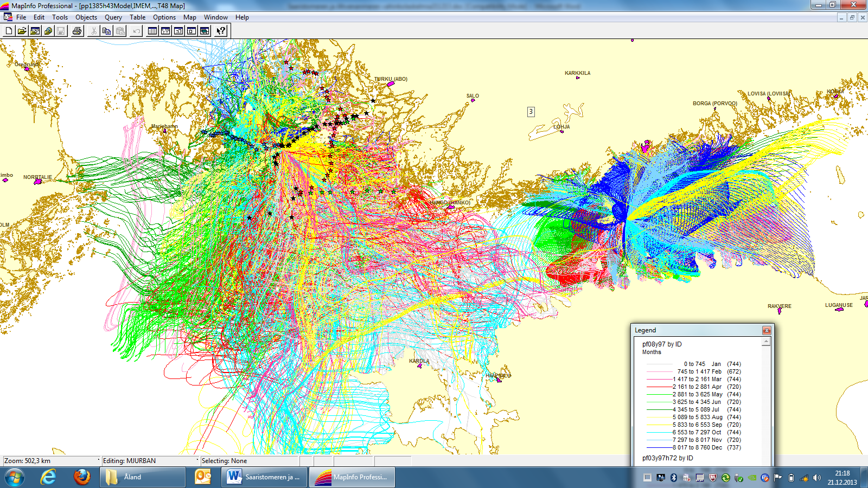Image resolution: width=868 pixels, height=488 pixels.
Task: Click the pf08y97 by ID legend title
Action: (662, 344)
